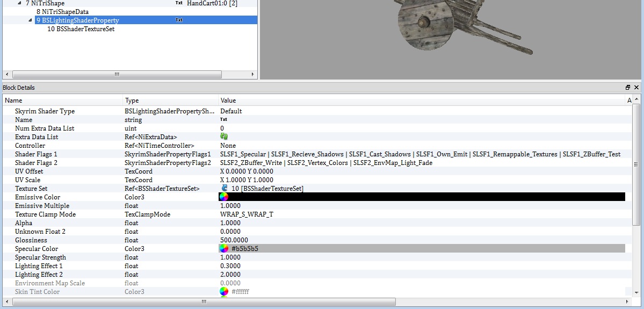Click block tree horizontal scrollbar thumb
The width and height of the screenshot is (644, 309).
(x=117, y=74)
